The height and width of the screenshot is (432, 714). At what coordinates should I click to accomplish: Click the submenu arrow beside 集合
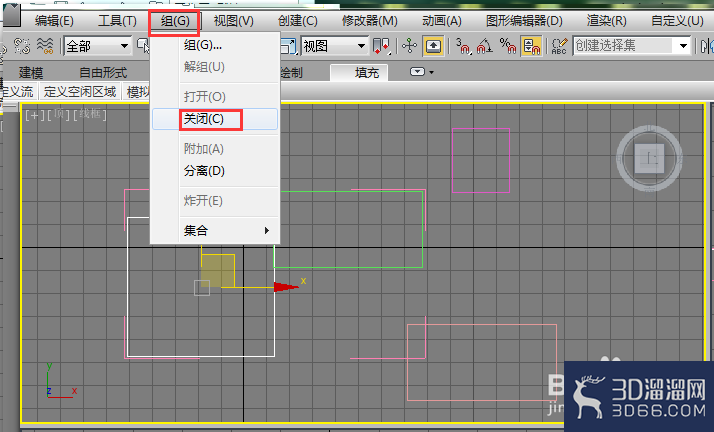pyautogui.click(x=267, y=230)
